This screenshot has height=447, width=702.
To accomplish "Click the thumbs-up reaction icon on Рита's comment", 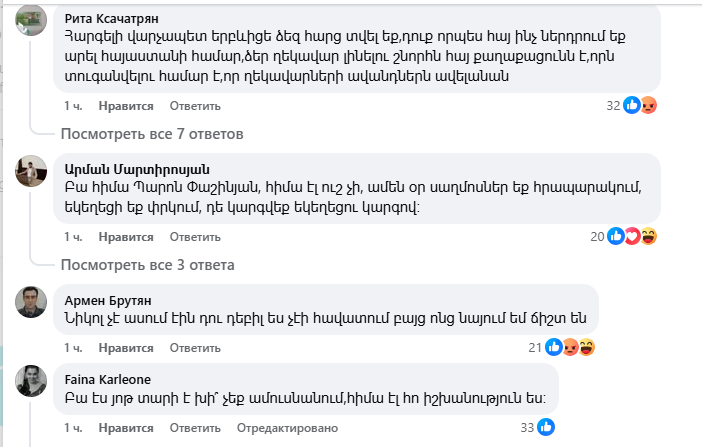I will (632, 105).
